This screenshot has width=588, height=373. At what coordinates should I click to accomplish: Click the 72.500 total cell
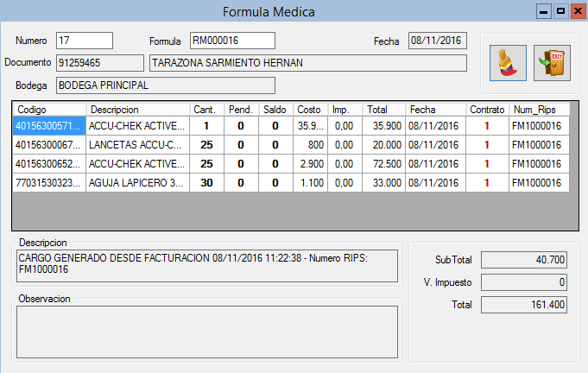pyautogui.click(x=383, y=163)
